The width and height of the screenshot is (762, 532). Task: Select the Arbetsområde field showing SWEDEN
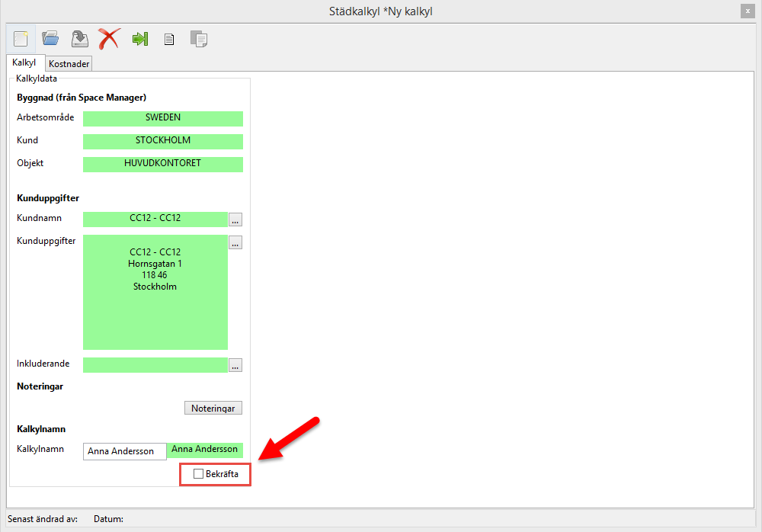[x=162, y=118]
